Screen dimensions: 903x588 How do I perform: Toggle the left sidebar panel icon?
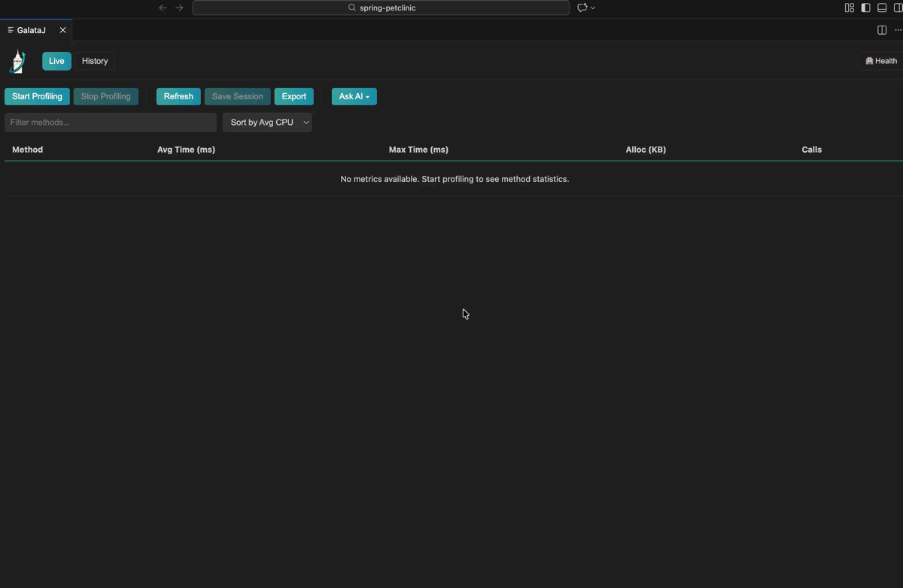(865, 8)
